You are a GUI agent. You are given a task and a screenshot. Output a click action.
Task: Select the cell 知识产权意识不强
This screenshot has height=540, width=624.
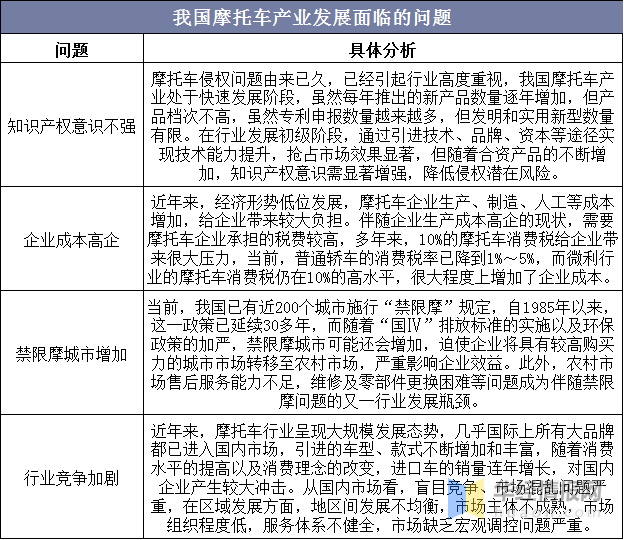72,126
